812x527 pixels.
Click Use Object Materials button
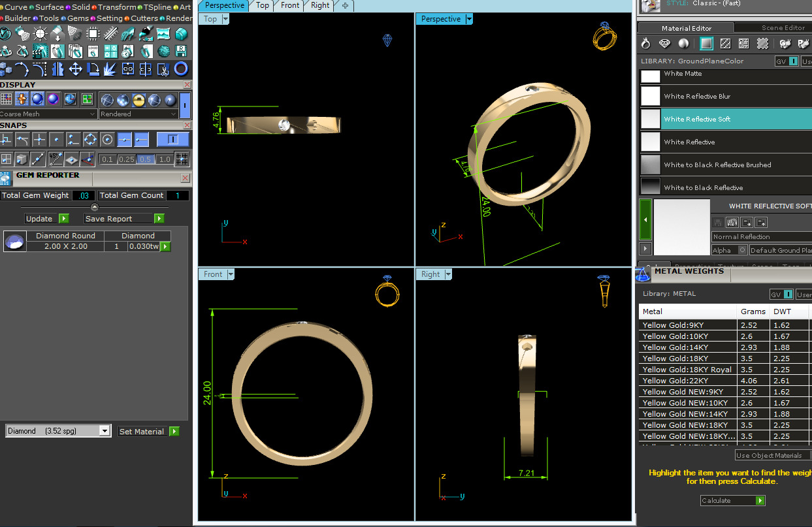pyautogui.click(x=773, y=455)
